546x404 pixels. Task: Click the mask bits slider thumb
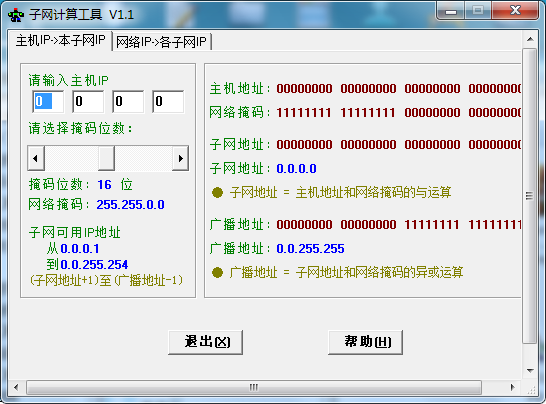pyautogui.click(x=106, y=158)
